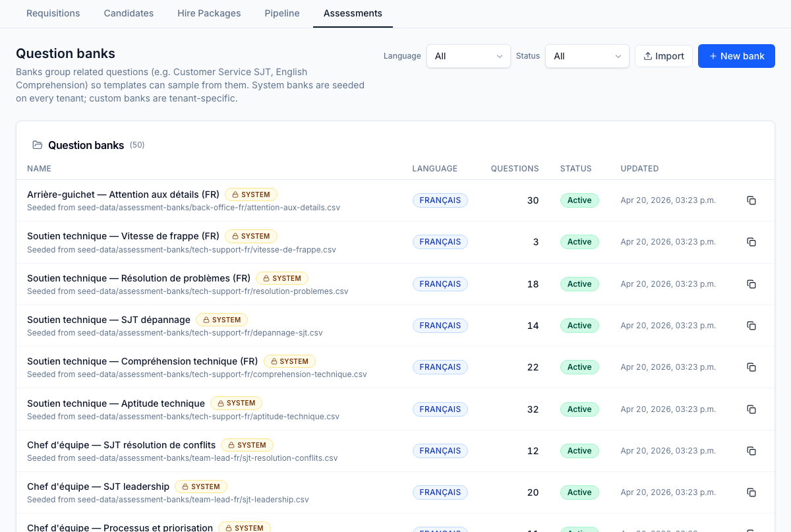Switch to the Requisitions tab
This screenshot has height=532, width=791.
[53, 13]
